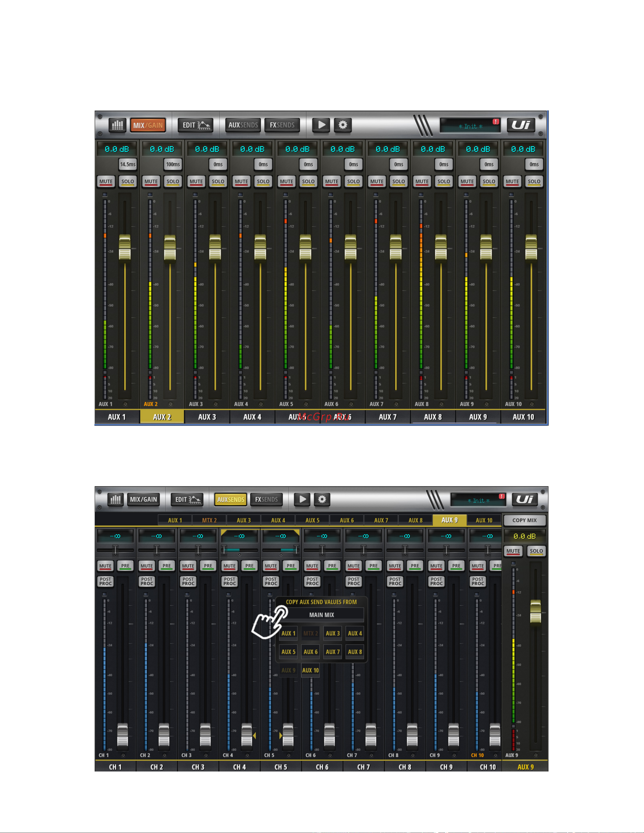The height and width of the screenshot is (833, 644).
Task: Mute the AUX 1 channel
Action: (106, 182)
